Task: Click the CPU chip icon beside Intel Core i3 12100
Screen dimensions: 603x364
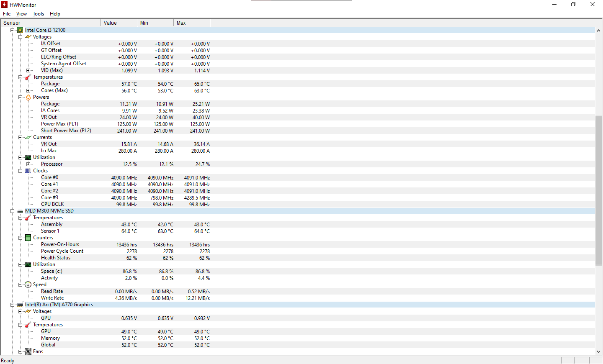Action: [x=20, y=30]
